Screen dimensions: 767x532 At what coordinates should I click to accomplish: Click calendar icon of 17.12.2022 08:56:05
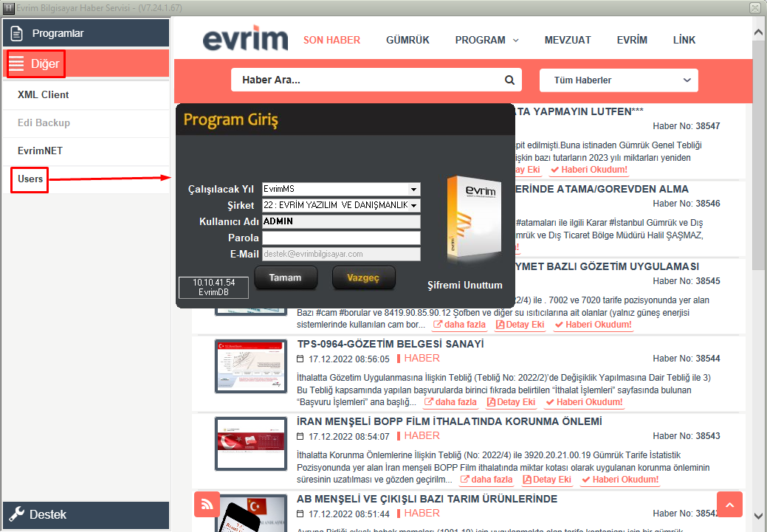(x=300, y=359)
